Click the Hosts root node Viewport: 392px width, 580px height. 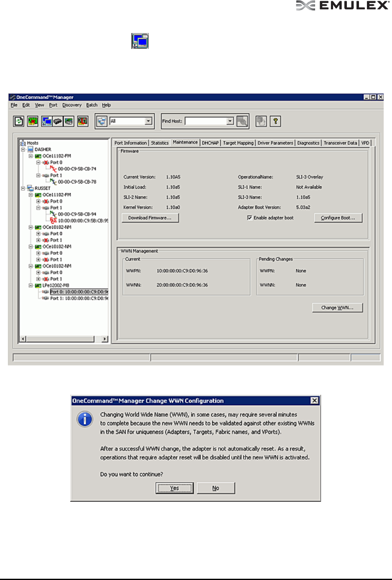click(33, 143)
